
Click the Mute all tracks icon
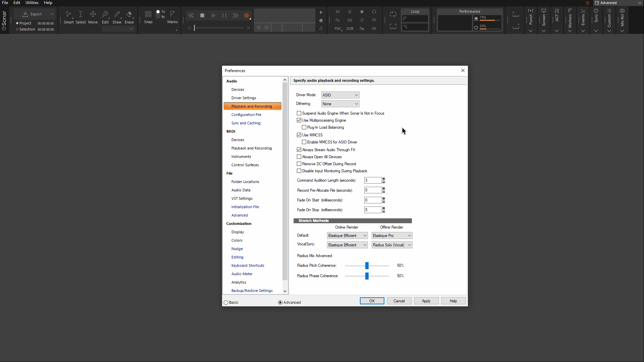337,12
